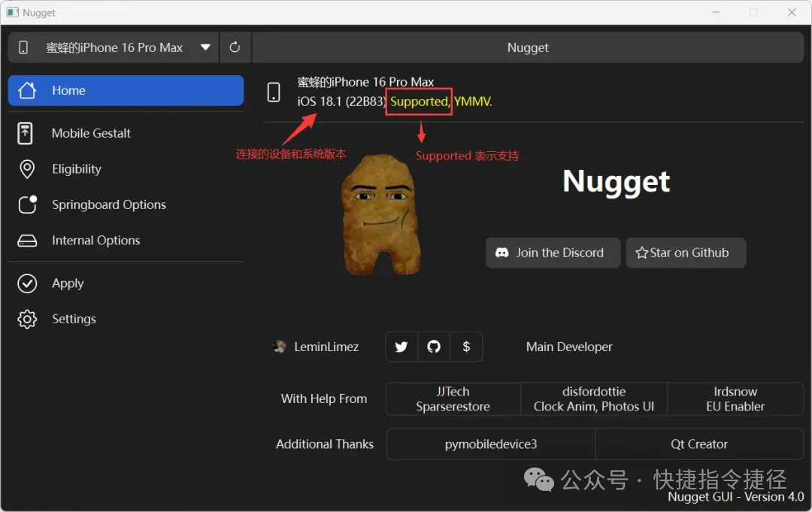Click the Springboard Options badge icon
812x512 pixels.
(28, 204)
